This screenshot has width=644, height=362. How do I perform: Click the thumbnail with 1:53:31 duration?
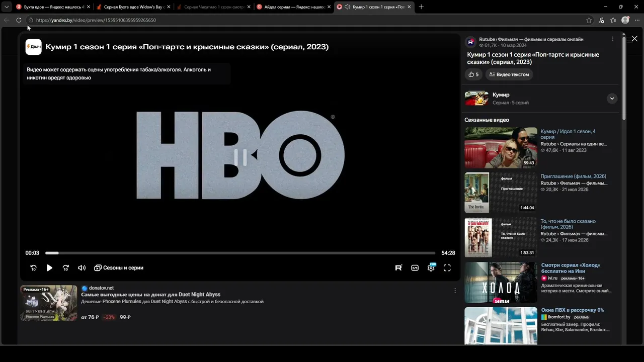pyautogui.click(x=501, y=237)
